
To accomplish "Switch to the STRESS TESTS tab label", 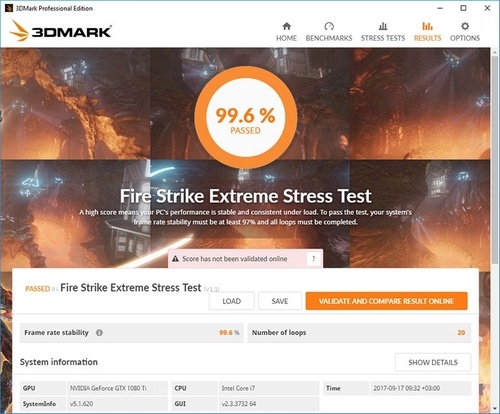I will pos(383,38).
